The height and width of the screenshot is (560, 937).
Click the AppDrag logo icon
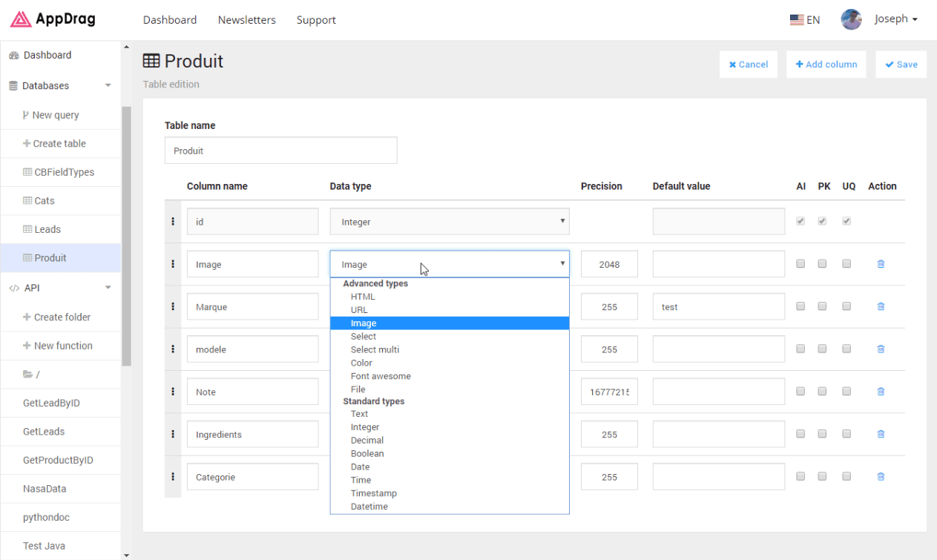pos(21,19)
